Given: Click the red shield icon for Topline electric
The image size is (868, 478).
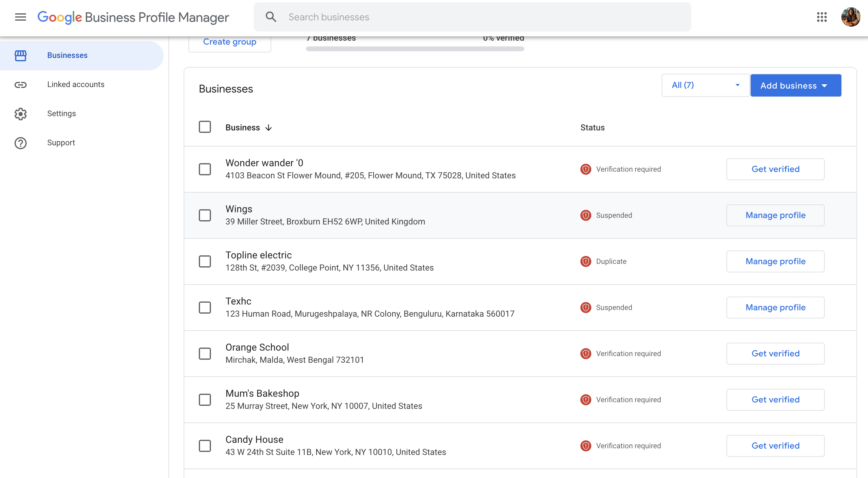Looking at the screenshot, I should click(586, 261).
